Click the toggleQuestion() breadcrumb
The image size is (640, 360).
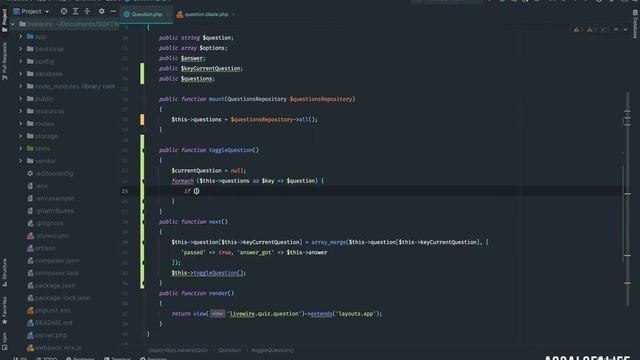[273, 350]
